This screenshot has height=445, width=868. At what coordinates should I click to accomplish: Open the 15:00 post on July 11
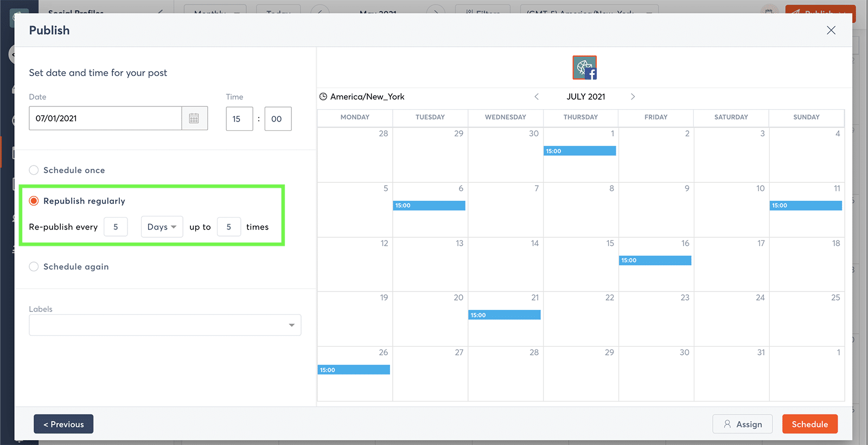point(806,206)
